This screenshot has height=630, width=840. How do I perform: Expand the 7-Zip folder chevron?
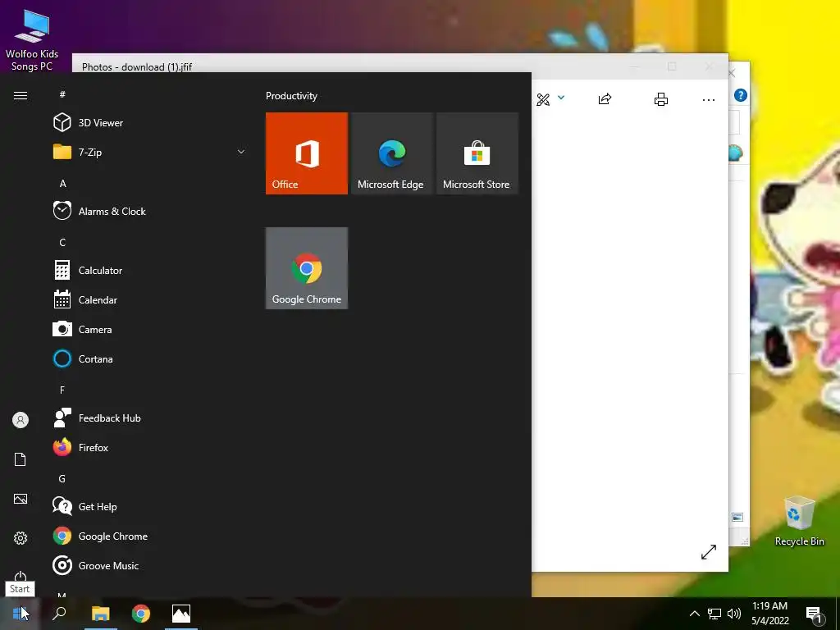click(x=241, y=152)
